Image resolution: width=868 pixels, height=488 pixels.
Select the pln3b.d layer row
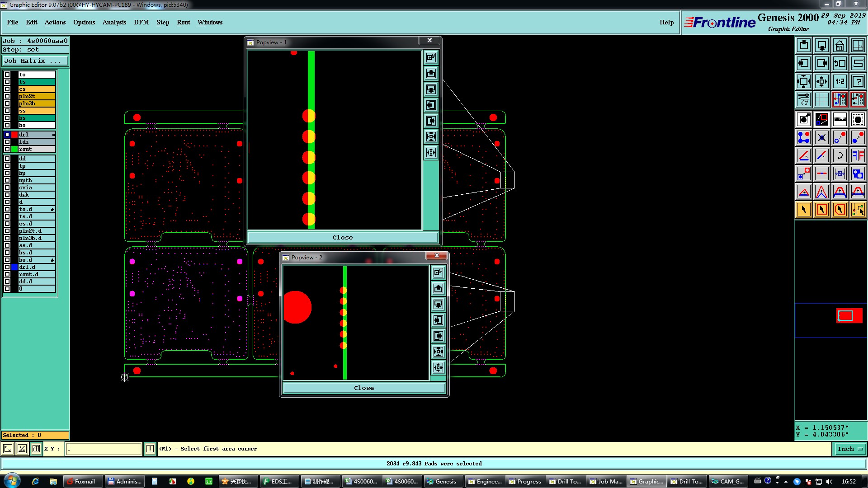(x=37, y=238)
